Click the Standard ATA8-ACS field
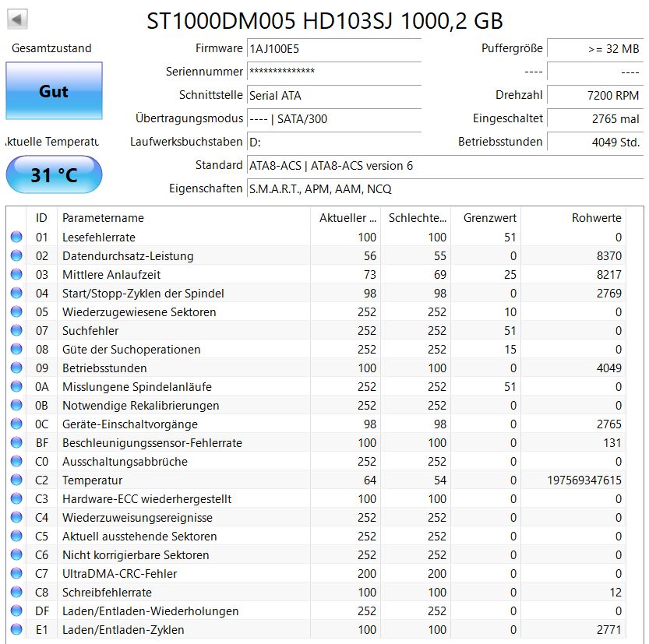The image size is (649, 644). [445, 165]
